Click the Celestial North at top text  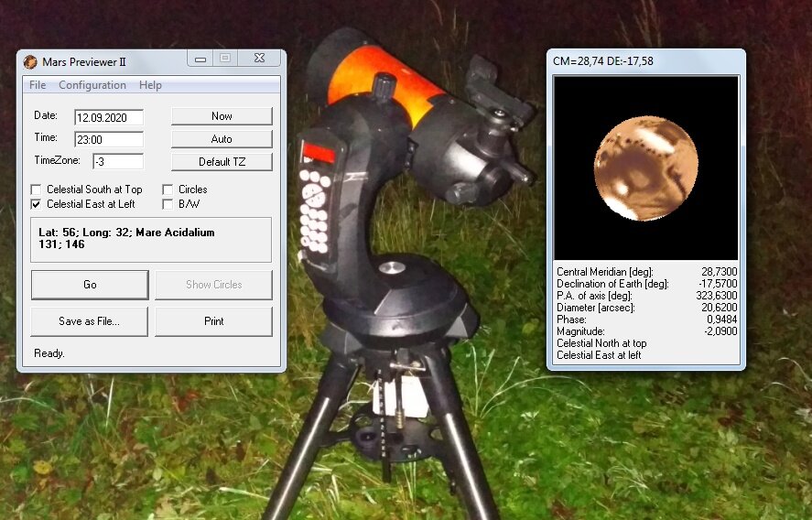pos(601,343)
